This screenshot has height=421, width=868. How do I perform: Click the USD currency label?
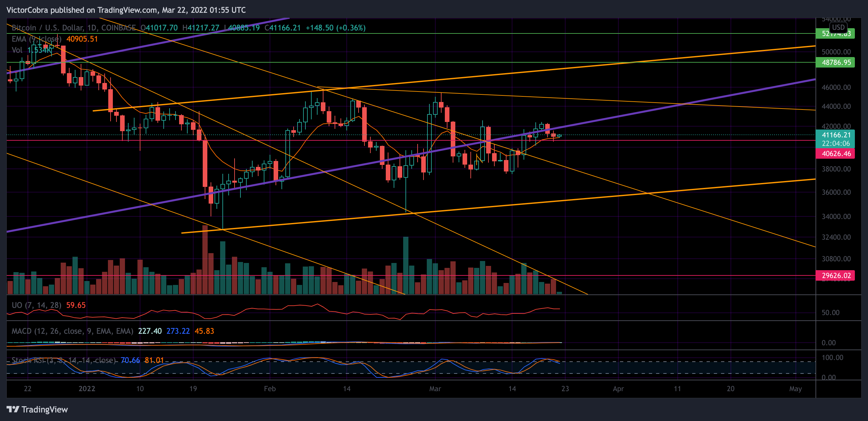[x=838, y=27]
